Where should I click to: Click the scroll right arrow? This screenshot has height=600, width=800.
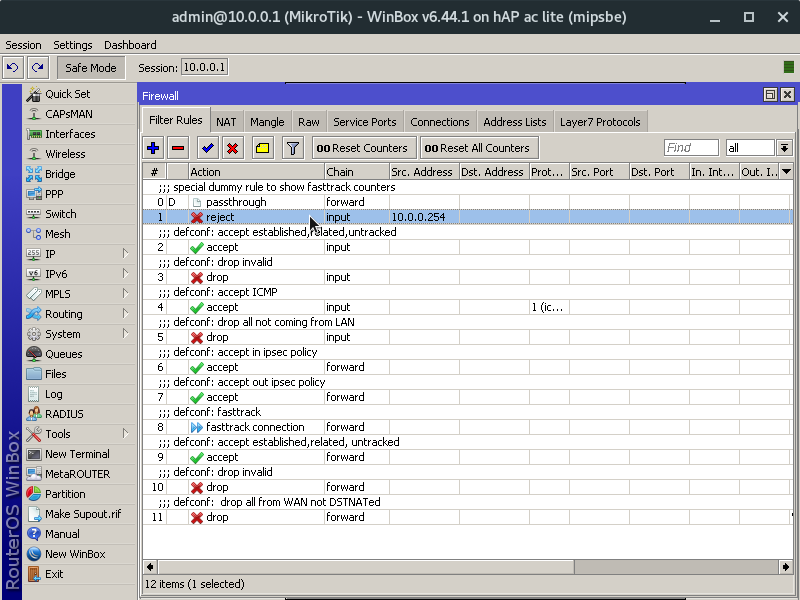786,567
